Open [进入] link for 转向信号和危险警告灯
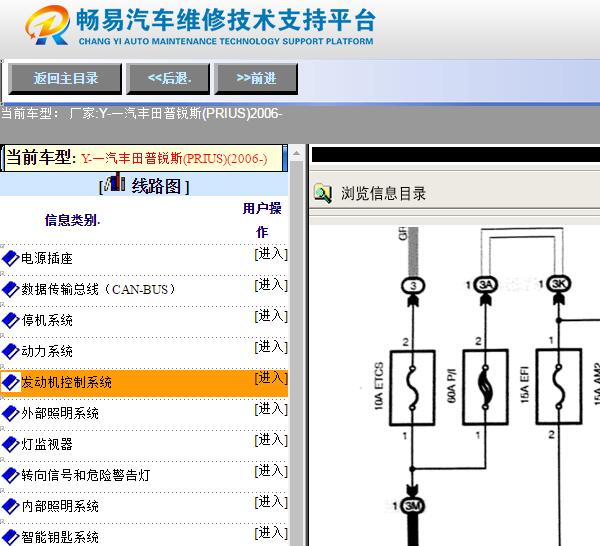Screen dimensions: 600x546 271,471
